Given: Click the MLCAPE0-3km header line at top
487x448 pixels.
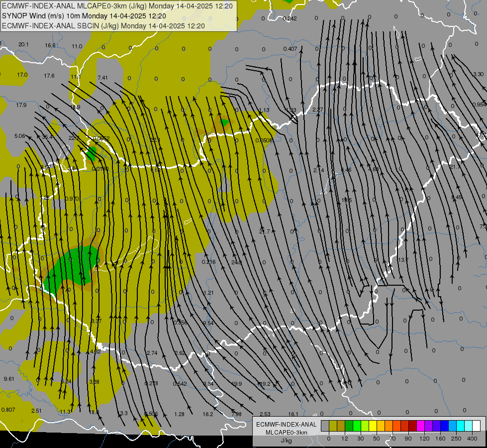Looking at the screenshot, I should coord(117,6).
